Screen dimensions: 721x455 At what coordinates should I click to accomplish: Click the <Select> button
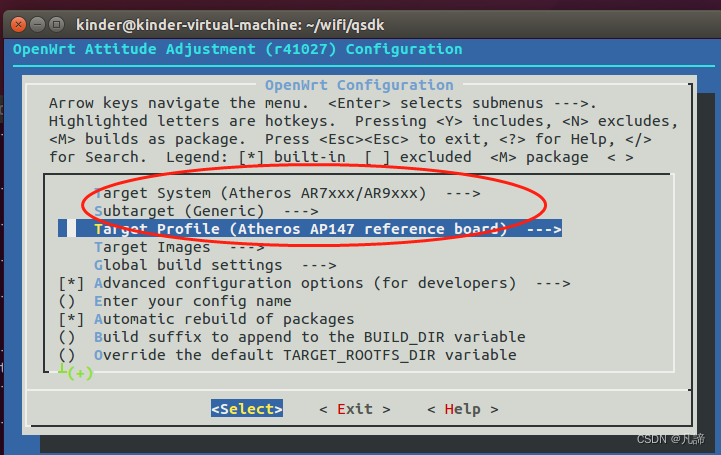[x=247, y=409]
